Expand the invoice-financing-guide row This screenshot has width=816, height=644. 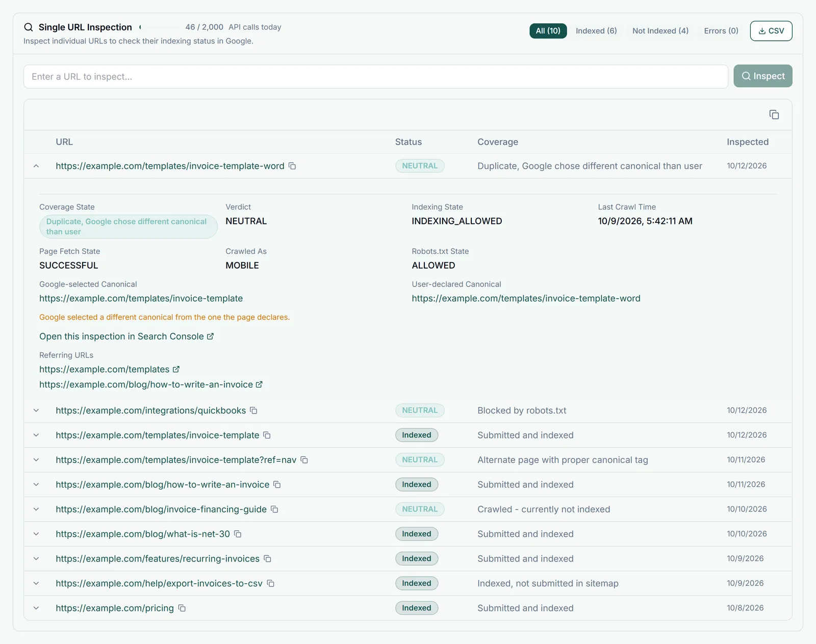(x=36, y=509)
